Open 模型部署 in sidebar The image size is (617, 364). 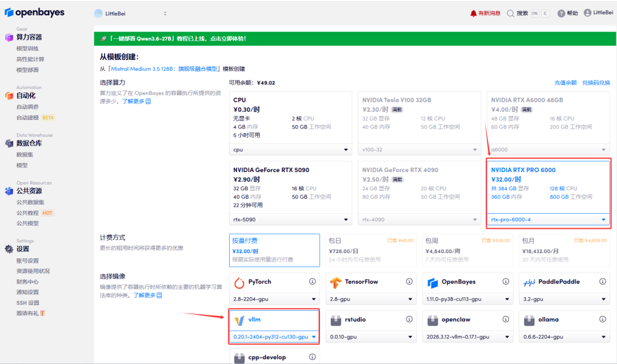click(27, 70)
